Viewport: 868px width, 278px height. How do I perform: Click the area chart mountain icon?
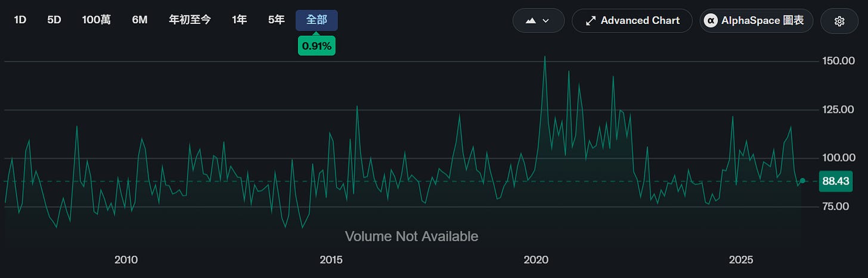(x=531, y=21)
